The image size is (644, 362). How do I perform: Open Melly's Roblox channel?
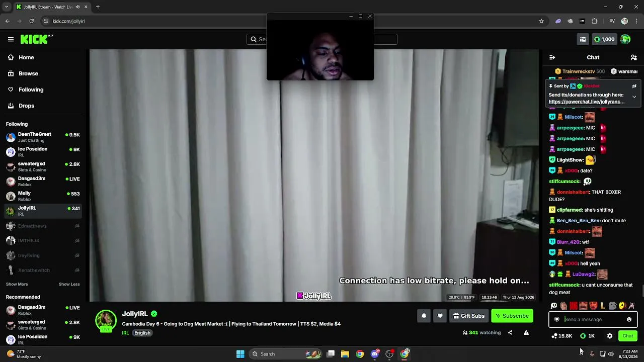[42, 196]
